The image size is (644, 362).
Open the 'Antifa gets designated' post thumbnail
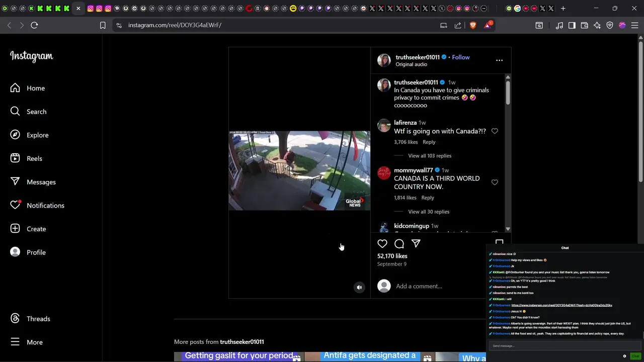pos(369,356)
